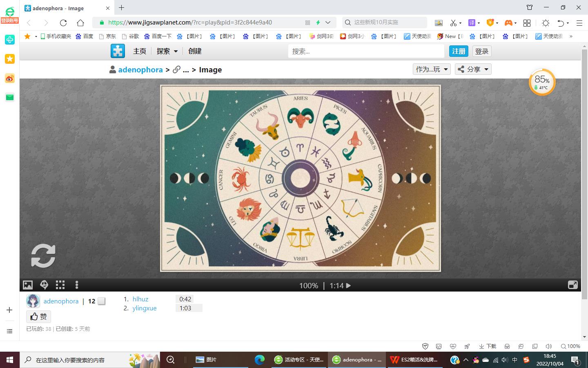This screenshot has width=588, height=368.
Task: Click the browser back arrow
Action: (29, 22)
